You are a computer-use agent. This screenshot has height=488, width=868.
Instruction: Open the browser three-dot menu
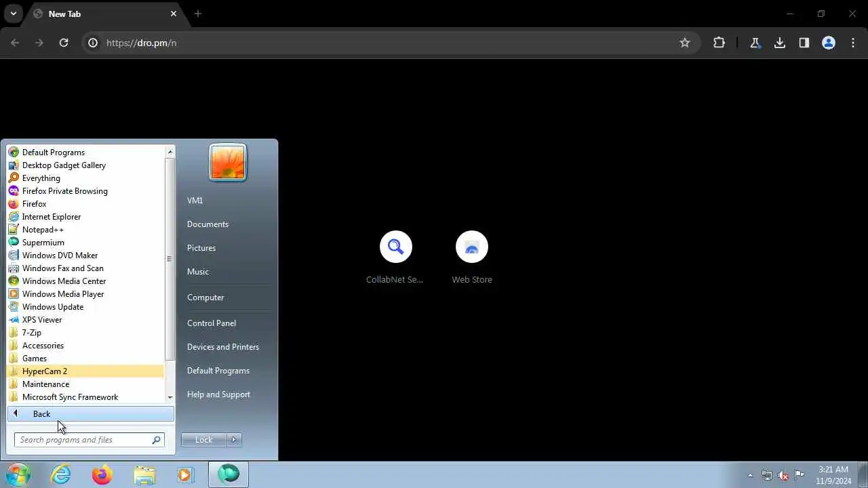click(853, 43)
